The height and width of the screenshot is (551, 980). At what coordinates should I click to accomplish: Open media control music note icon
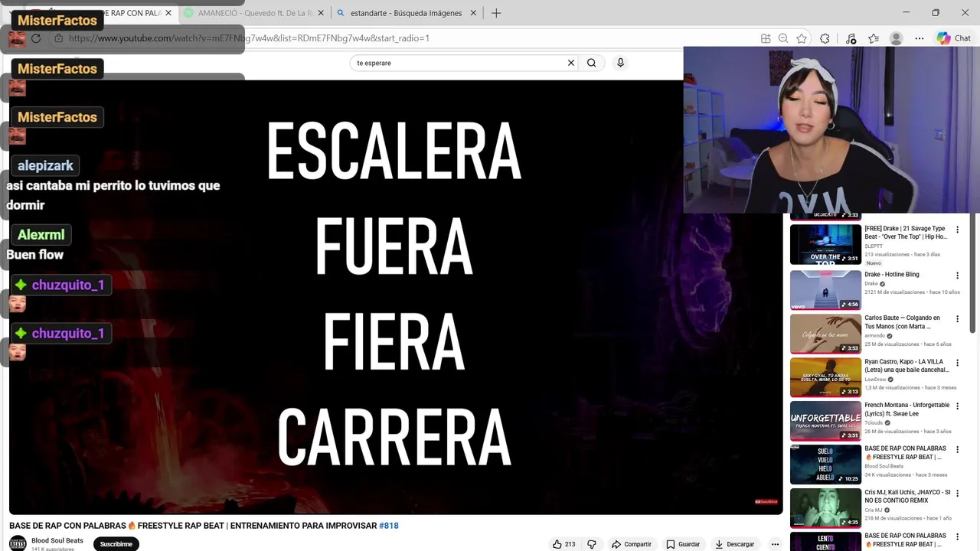[x=851, y=38]
